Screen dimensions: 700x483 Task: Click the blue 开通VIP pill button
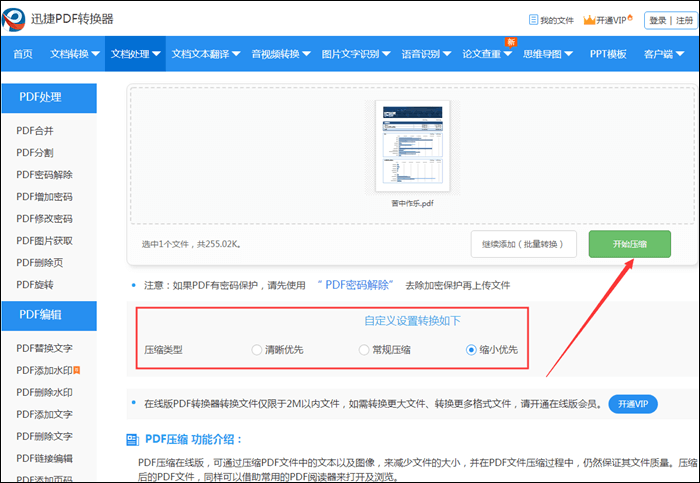click(x=633, y=404)
